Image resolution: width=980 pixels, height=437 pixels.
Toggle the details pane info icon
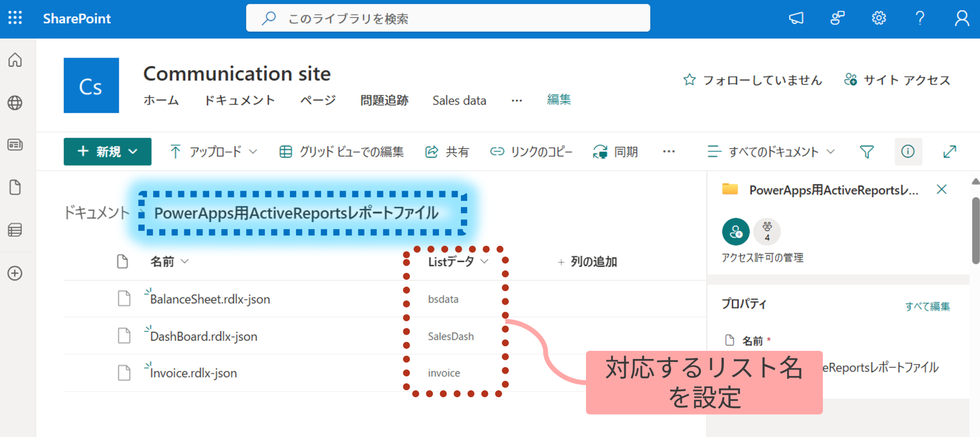pyautogui.click(x=908, y=151)
